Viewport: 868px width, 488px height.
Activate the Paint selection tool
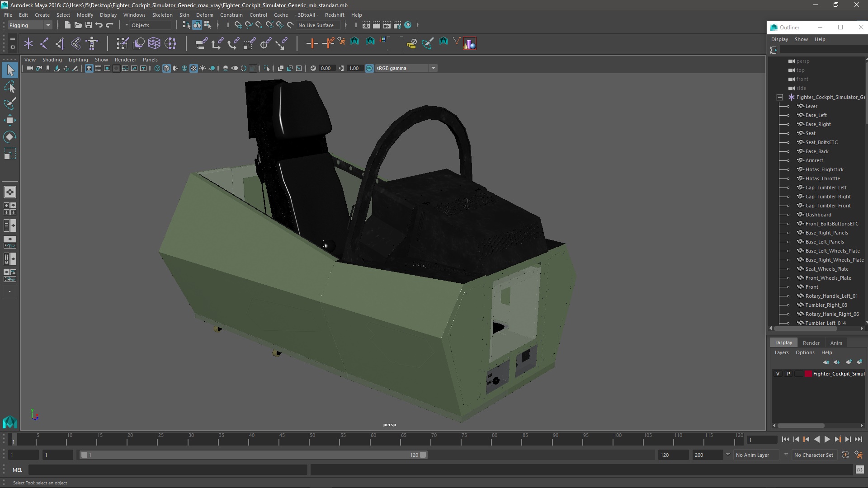pos(10,103)
